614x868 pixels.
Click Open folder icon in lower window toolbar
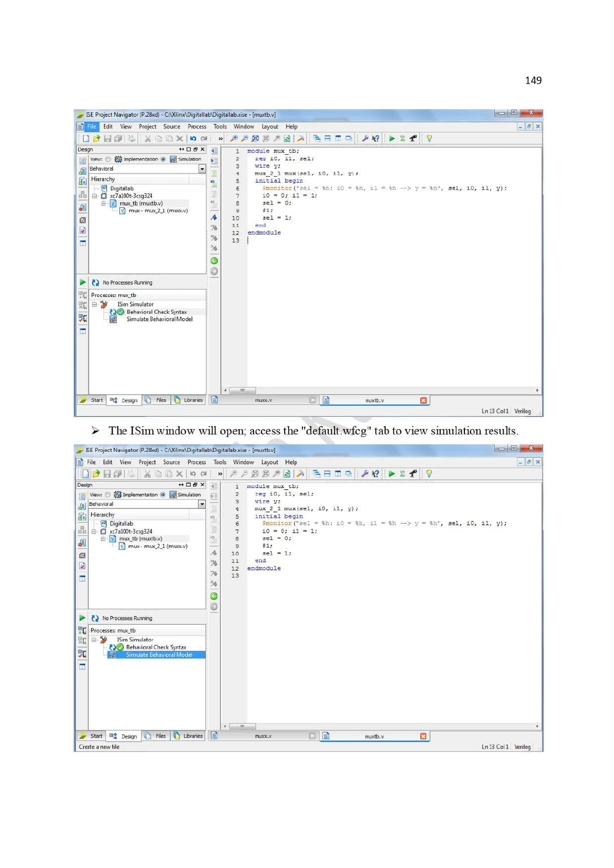tap(96, 474)
